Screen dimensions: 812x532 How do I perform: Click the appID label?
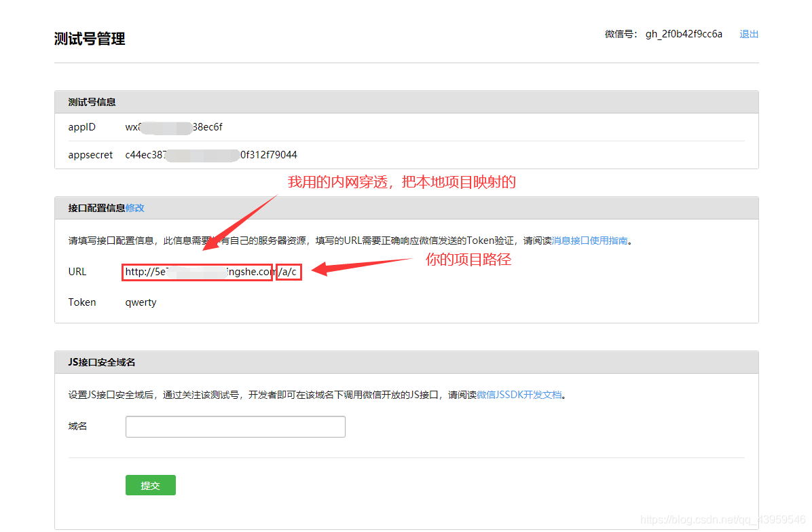82,127
